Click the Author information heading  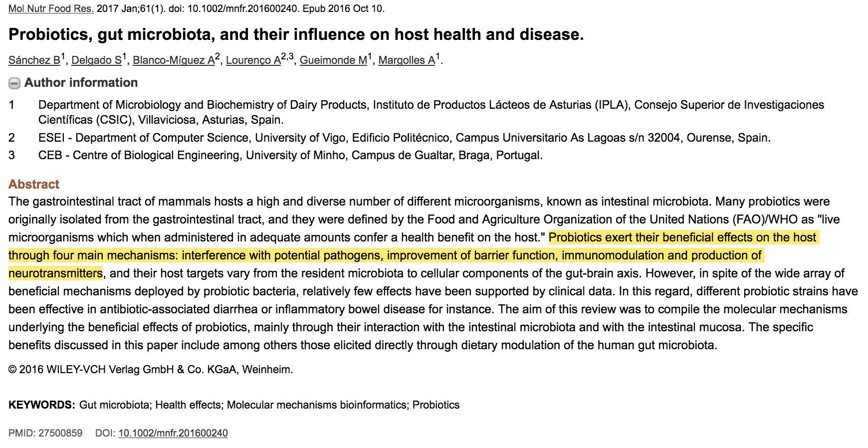click(x=81, y=83)
